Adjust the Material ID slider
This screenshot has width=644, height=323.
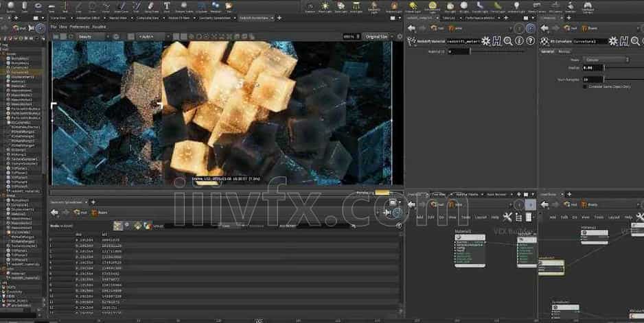pos(497,51)
